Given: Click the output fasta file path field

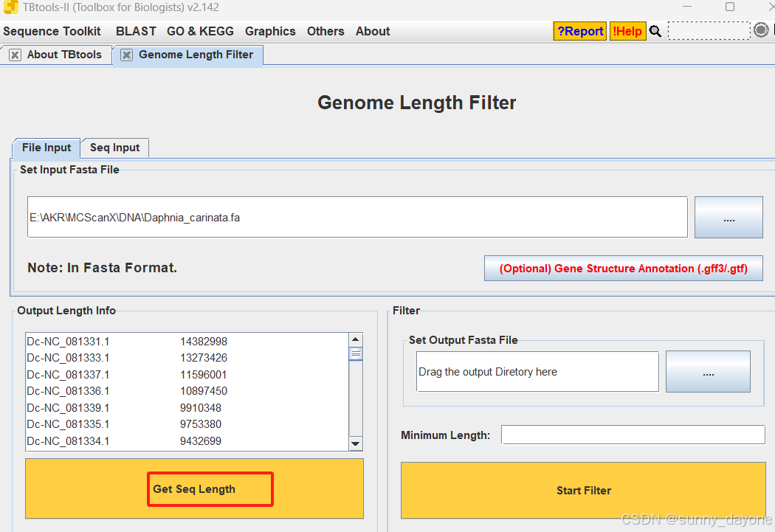Looking at the screenshot, I should pyautogui.click(x=538, y=371).
